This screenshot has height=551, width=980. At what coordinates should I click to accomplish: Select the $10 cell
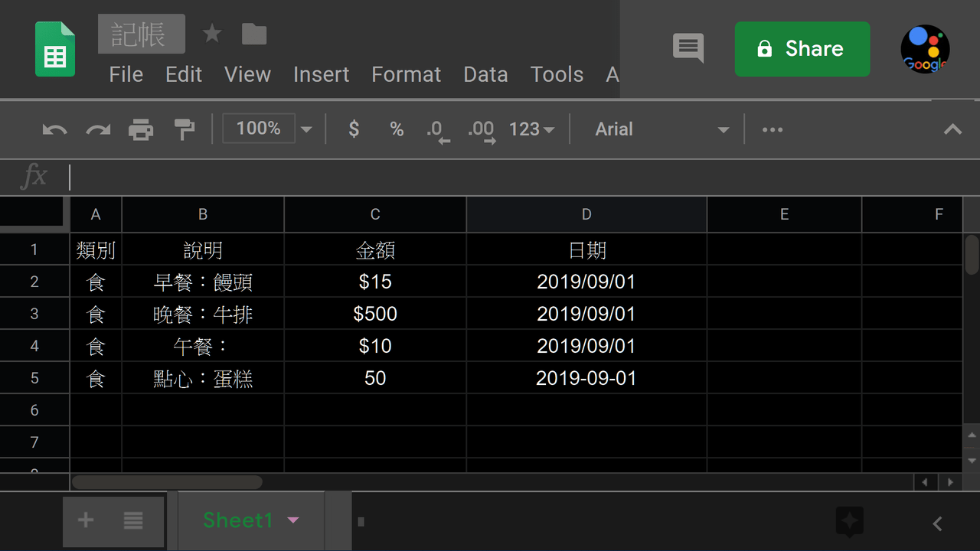pyautogui.click(x=375, y=346)
